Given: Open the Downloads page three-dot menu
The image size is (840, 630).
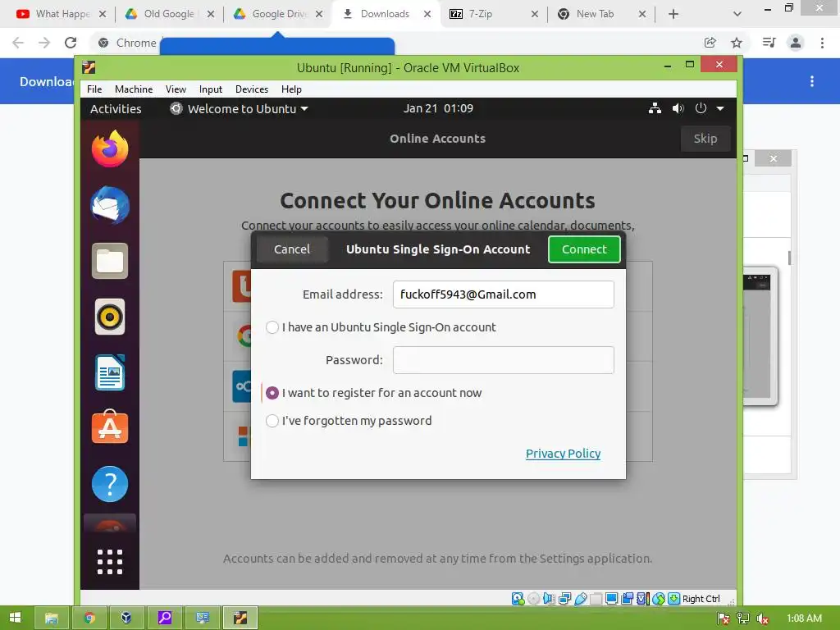Looking at the screenshot, I should pyautogui.click(x=812, y=81).
